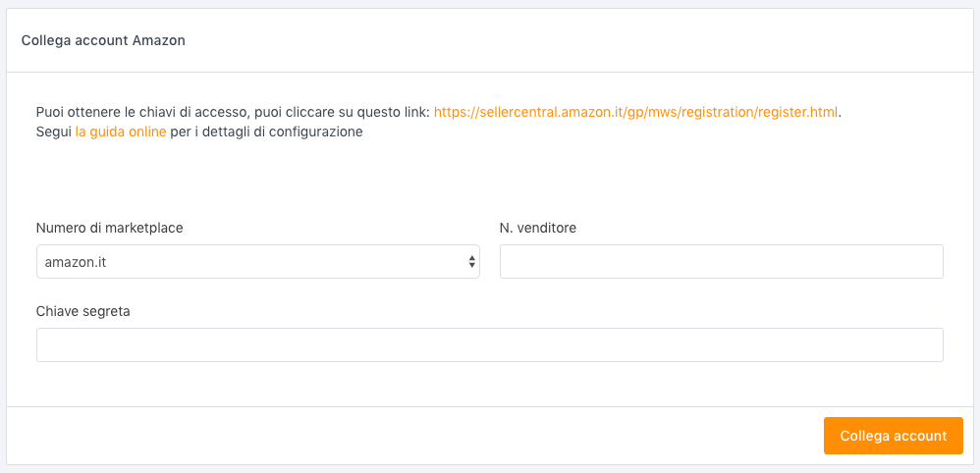Click the "Collega account Amazon" panel title
This screenshot has height=473, width=980.
pos(103,41)
